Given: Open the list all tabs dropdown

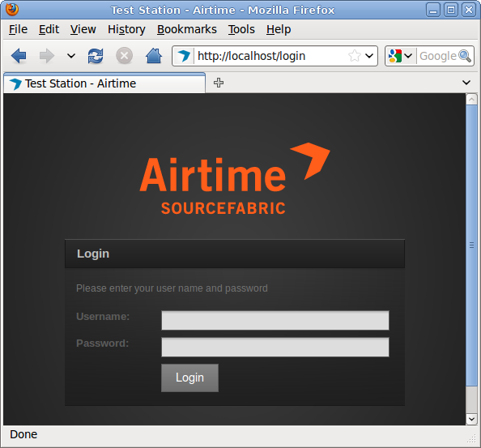Looking at the screenshot, I should tap(466, 83).
